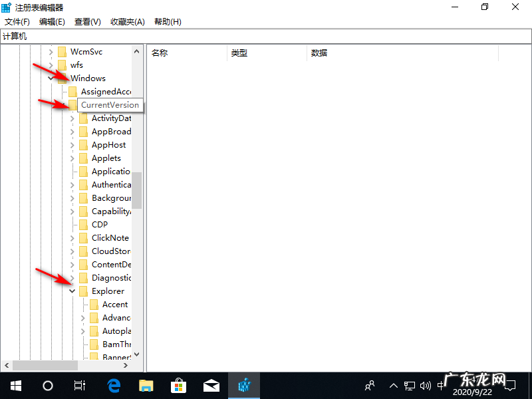532x399 pixels.
Task: Open the Microsoft Store taskbar icon
Action: 178,386
